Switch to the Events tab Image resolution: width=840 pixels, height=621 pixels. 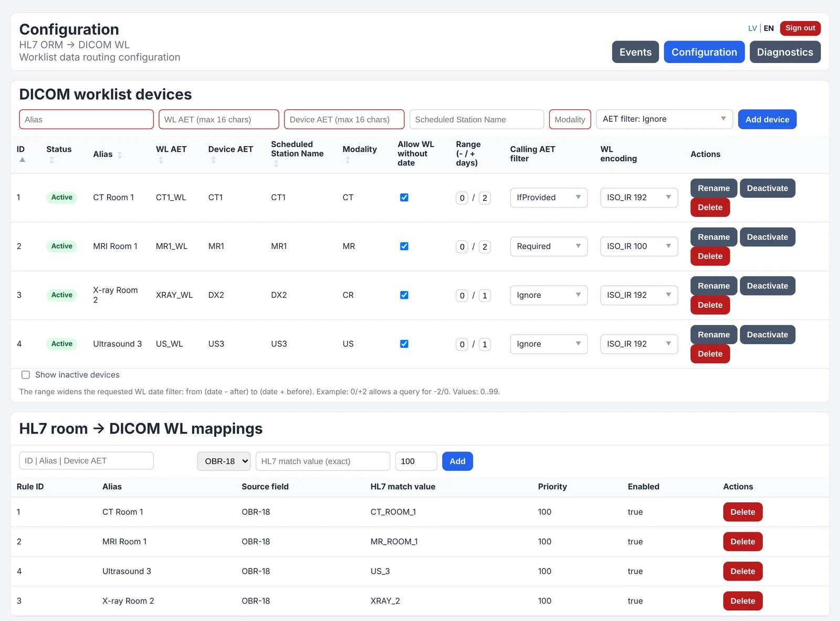[635, 52]
